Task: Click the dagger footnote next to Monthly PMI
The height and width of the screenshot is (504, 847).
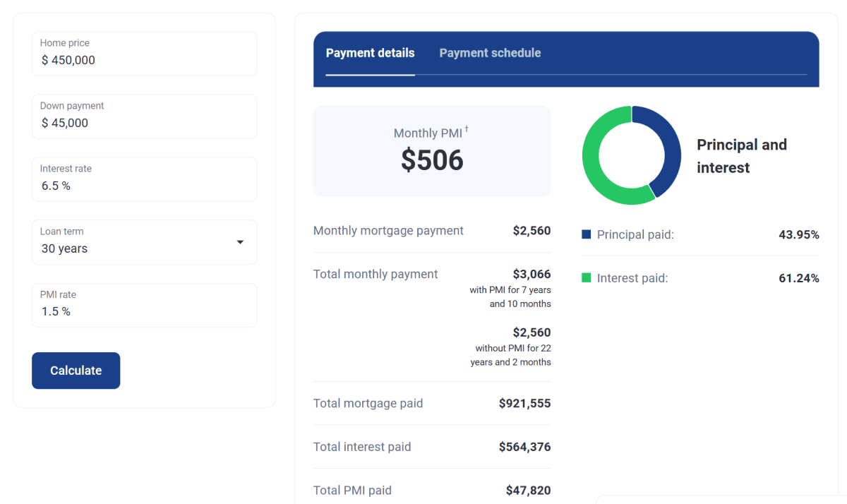Action: pyautogui.click(x=467, y=129)
